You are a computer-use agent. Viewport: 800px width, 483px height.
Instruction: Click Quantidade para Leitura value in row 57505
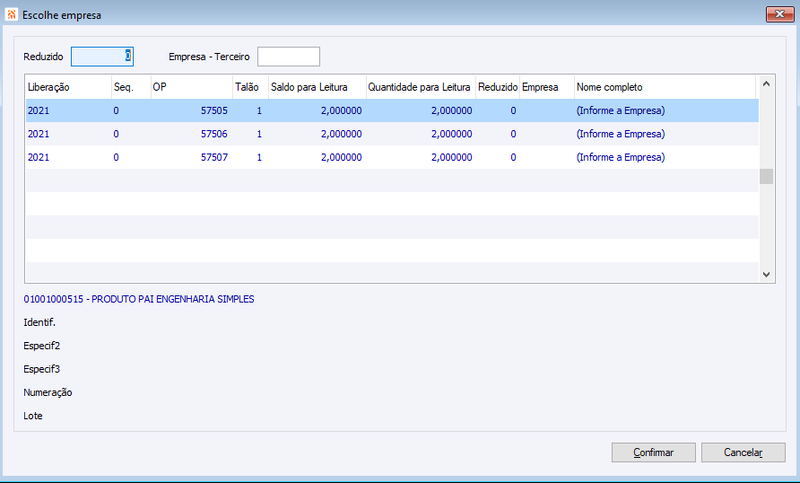(452, 111)
